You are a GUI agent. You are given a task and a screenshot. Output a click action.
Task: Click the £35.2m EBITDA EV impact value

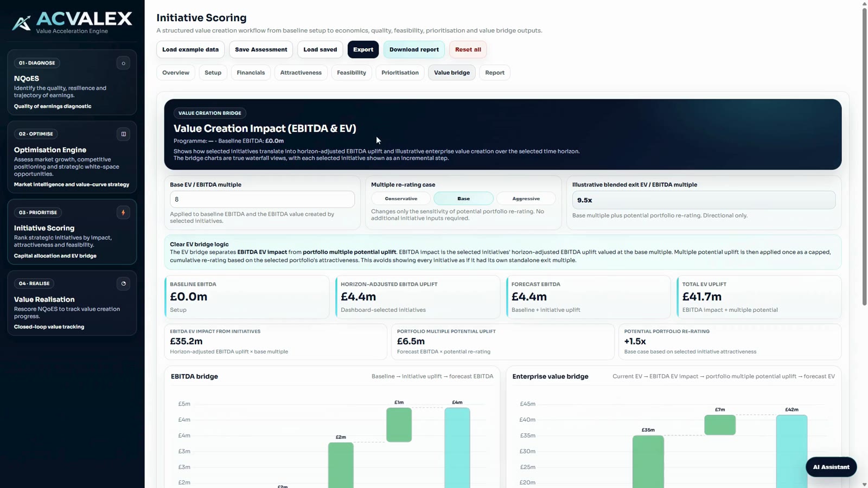click(x=186, y=341)
